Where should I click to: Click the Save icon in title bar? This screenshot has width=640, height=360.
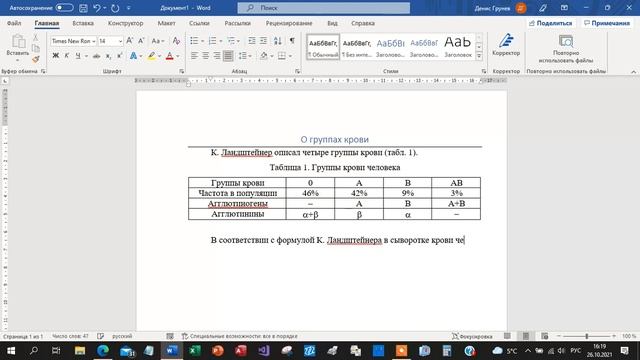click(x=83, y=8)
